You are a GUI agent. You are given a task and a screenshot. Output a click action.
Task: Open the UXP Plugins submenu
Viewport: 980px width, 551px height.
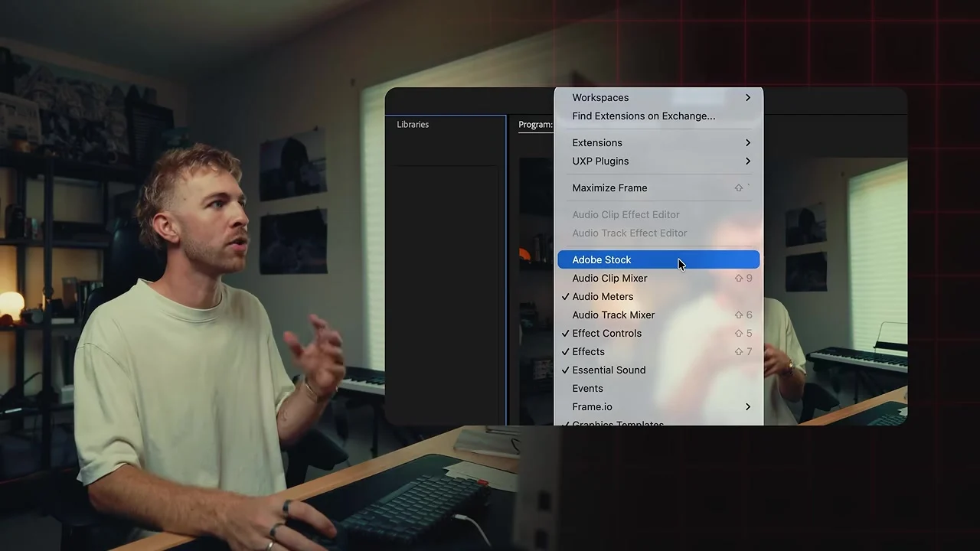658,161
